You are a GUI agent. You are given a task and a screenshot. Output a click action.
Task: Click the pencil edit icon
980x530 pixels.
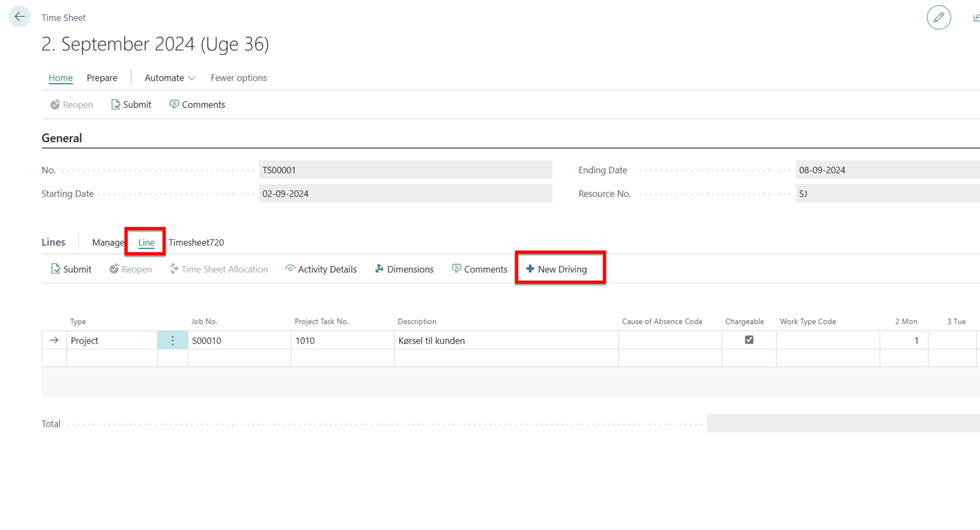(x=938, y=17)
